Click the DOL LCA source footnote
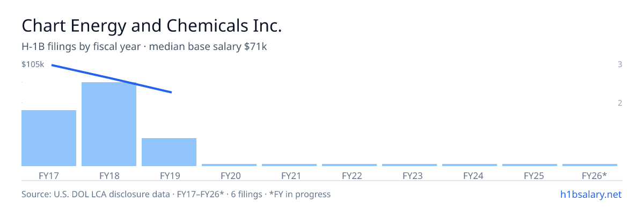 (x=176, y=194)
